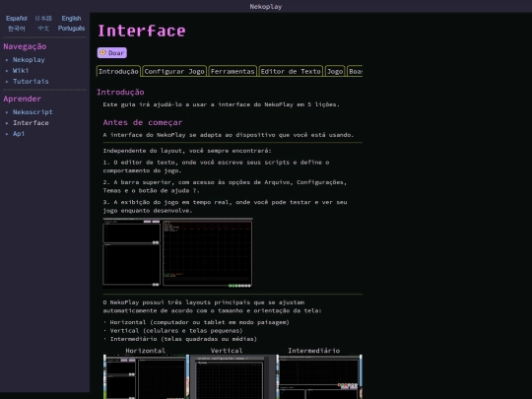The image size is (532, 399).
Task: Open Tutoriais navigation link
Action: pos(31,82)
